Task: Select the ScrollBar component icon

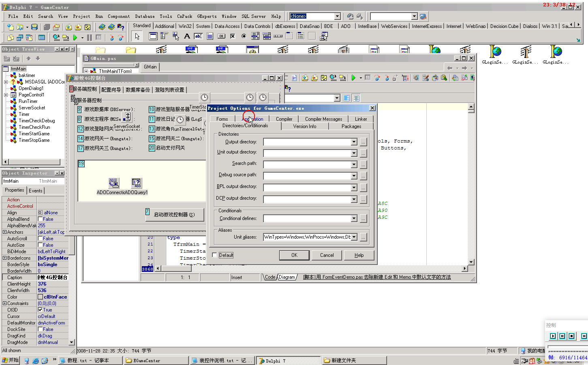Action: click(x=278, y=36)
